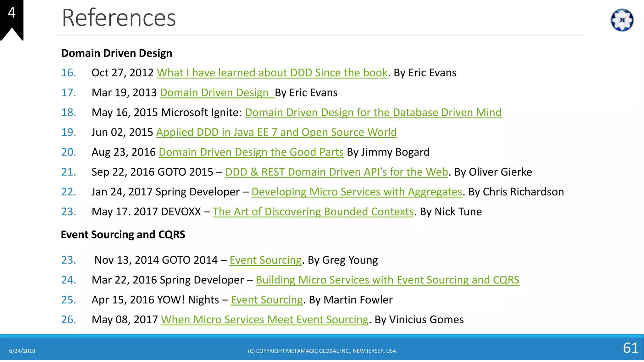The width and height of the screenshot is (644, 362).
Task: Click the black section 4 bookmark icon
Action: (12, 19)
